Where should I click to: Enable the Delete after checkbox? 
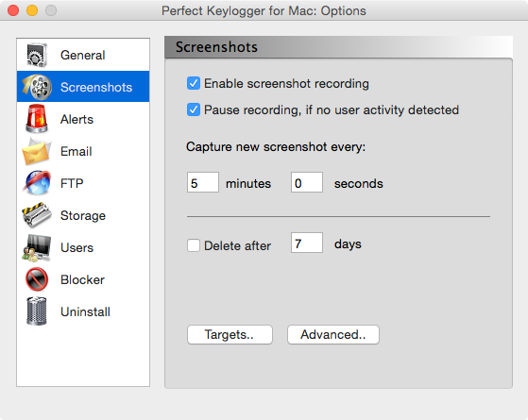click(194, 245)
